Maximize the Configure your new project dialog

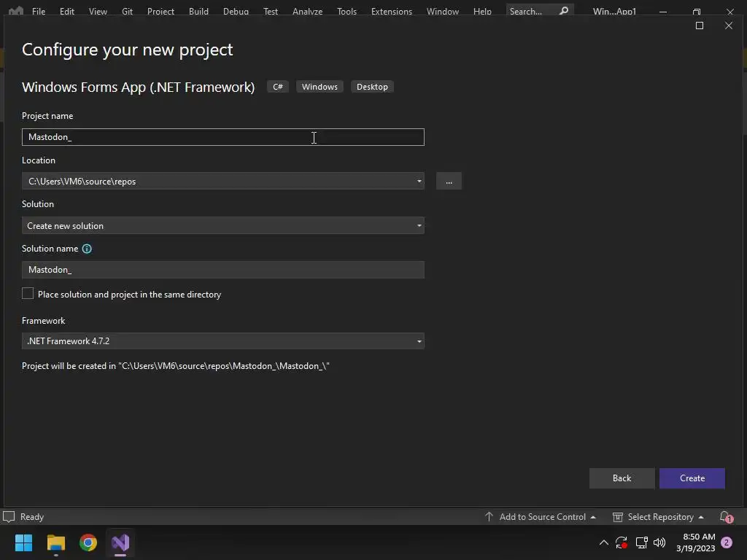(x=700, y=26)
